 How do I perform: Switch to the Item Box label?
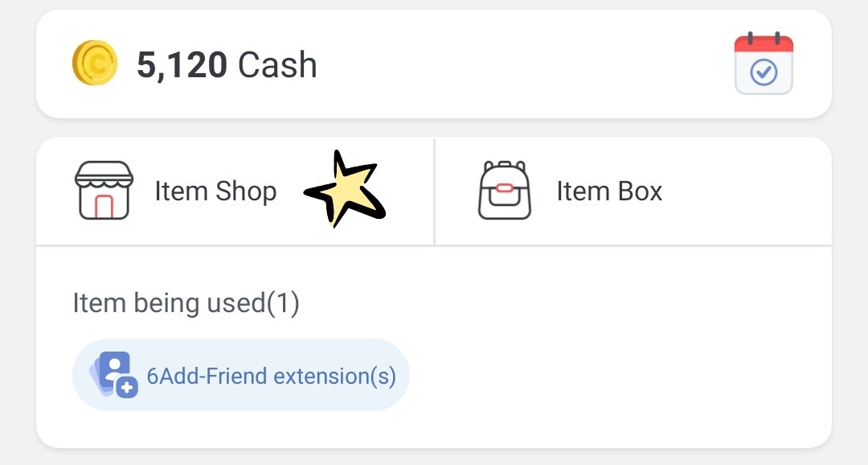click(x=609, y=191)
